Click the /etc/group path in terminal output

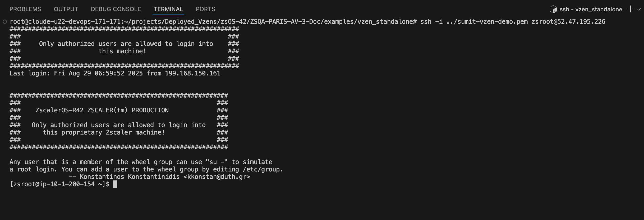[262, 169]
